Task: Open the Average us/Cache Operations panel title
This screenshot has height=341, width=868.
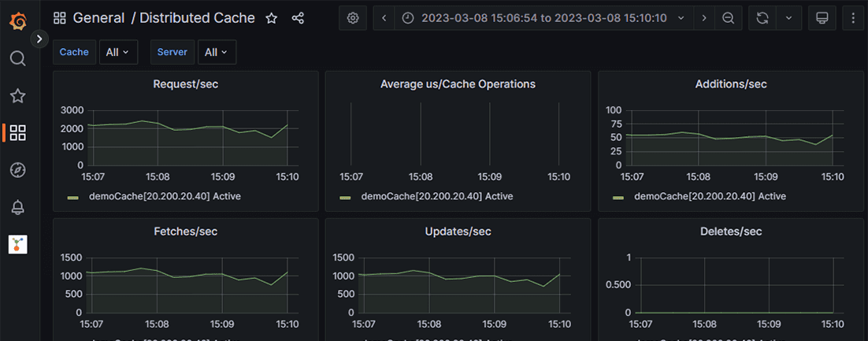Action: point(458,84)
